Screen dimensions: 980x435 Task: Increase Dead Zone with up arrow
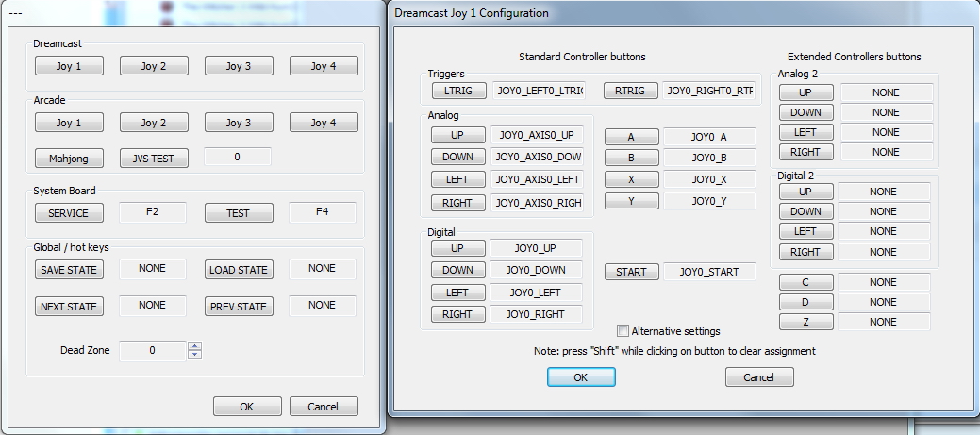195,346
